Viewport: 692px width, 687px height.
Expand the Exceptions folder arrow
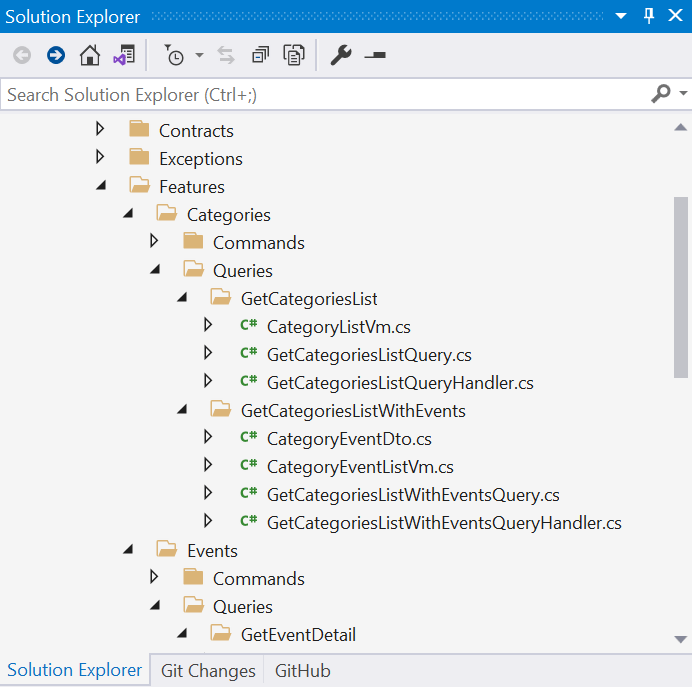coord(100,157)
